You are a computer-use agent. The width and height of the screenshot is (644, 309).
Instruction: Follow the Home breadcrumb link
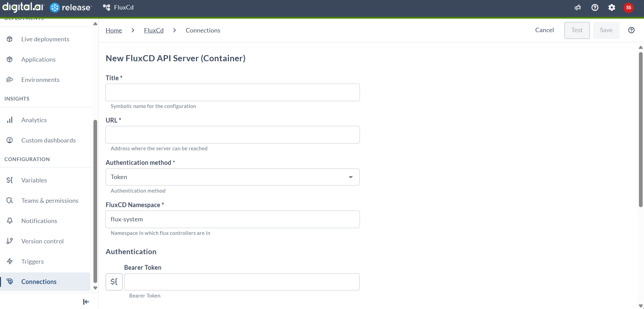[114, 30]
